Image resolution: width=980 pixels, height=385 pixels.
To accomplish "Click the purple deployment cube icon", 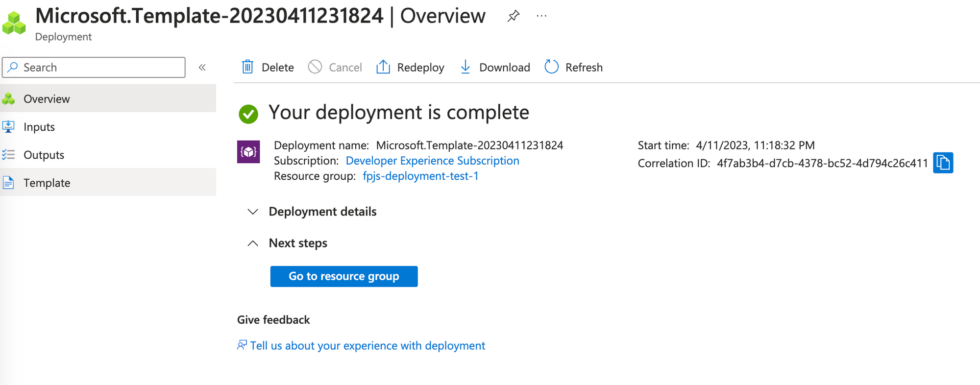I will tap(248, 152).
